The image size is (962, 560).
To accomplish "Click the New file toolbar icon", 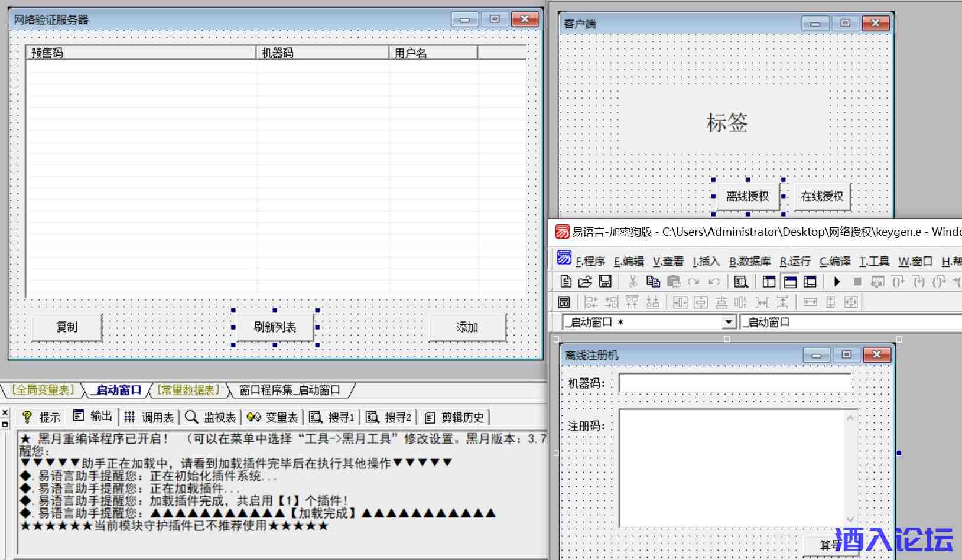I will coord(565,282).
